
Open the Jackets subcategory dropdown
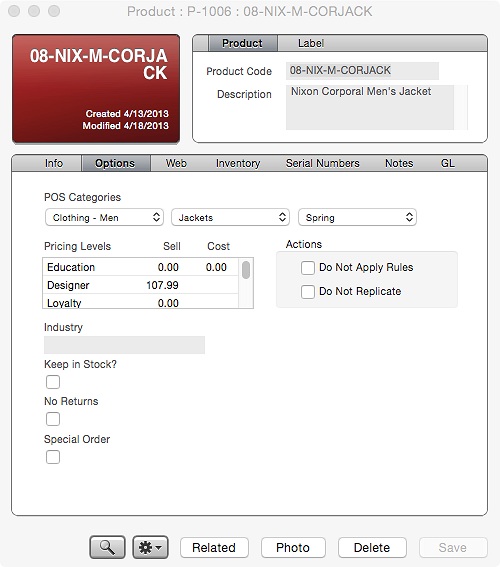230,217
